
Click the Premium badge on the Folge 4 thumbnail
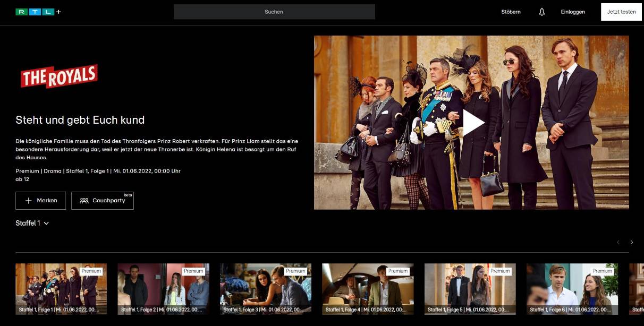(397, 271)
